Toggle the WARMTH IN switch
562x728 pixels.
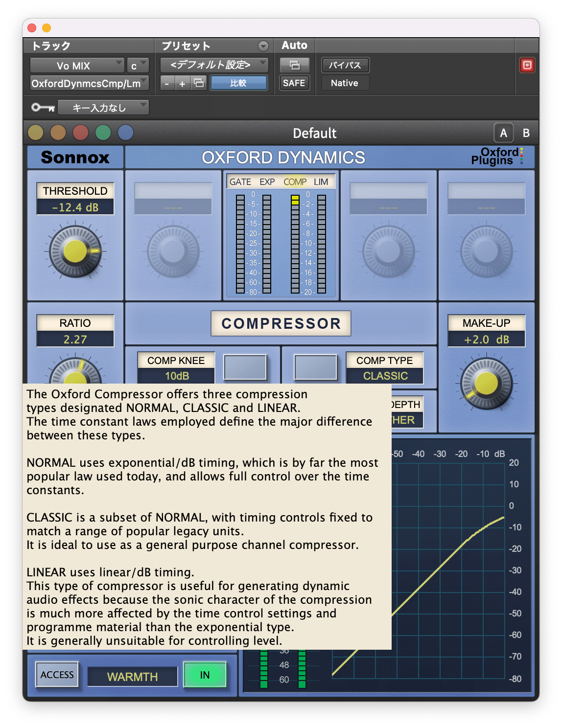click(204, 675)
